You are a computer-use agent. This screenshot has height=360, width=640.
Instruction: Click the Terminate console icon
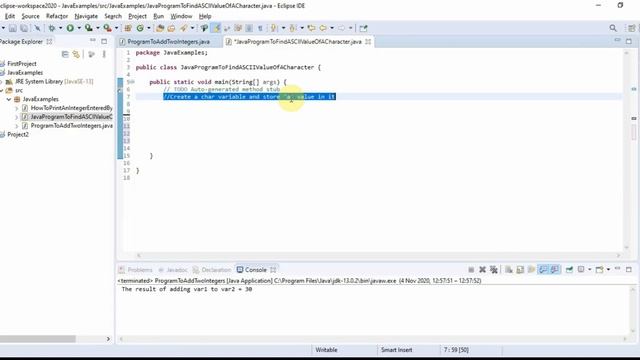coord(471,270)
